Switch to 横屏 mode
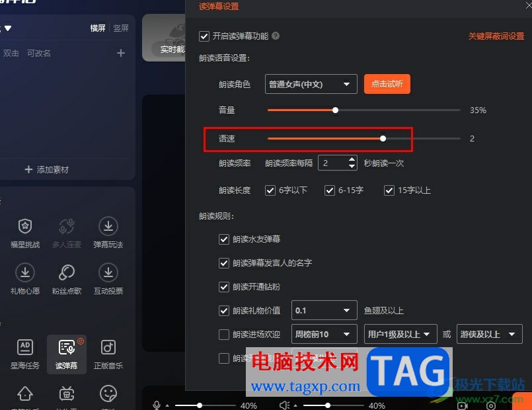Viewport: 532px width, 410px height. tap(98, 28)
